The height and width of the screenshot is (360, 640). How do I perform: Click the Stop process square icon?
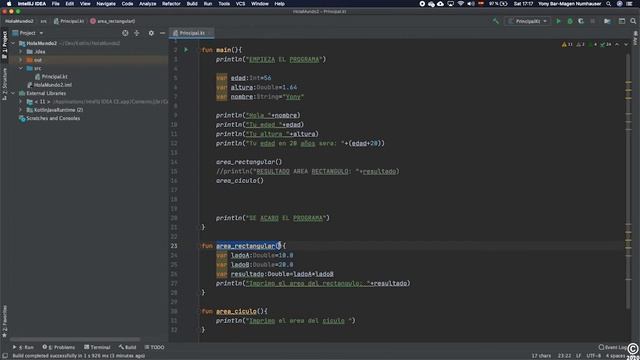592,21
